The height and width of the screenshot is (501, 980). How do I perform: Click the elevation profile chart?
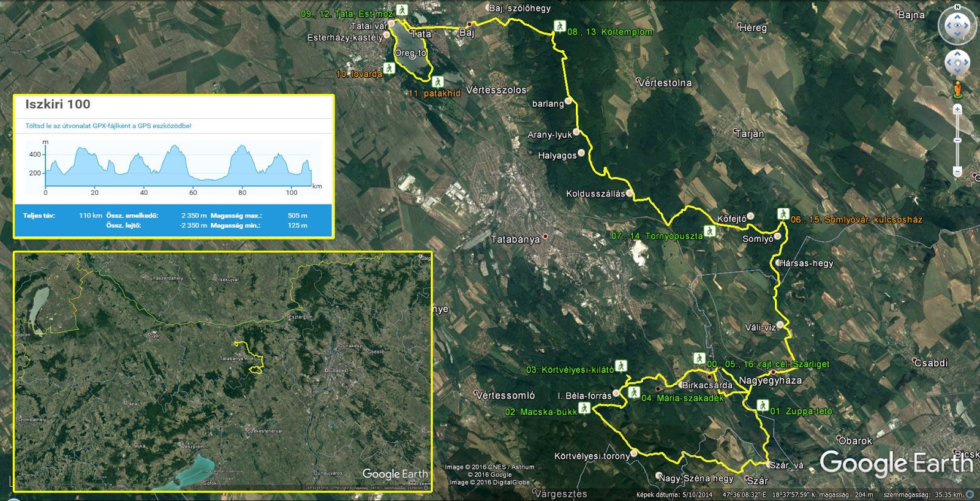point(179,167)
